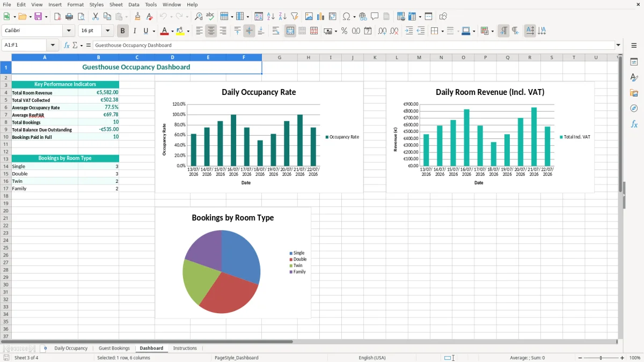
Task: Click the 100% zoom level
Action: [x=635, y=358]
